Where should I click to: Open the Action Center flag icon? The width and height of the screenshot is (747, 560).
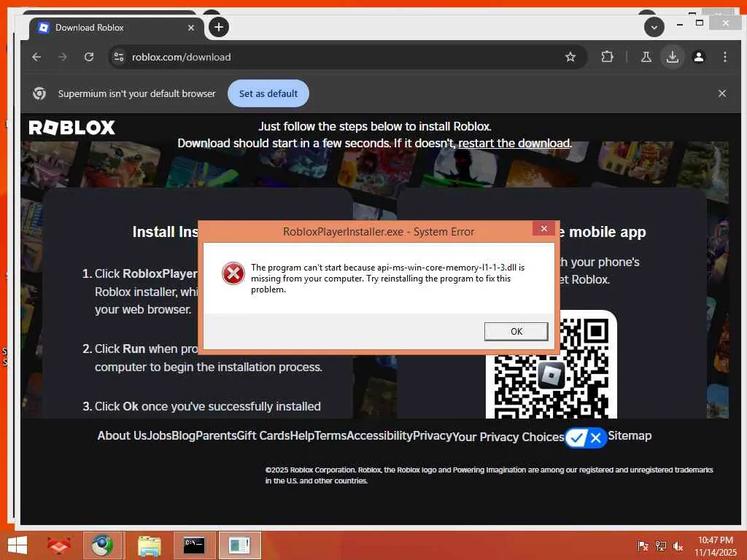(643, 546)
